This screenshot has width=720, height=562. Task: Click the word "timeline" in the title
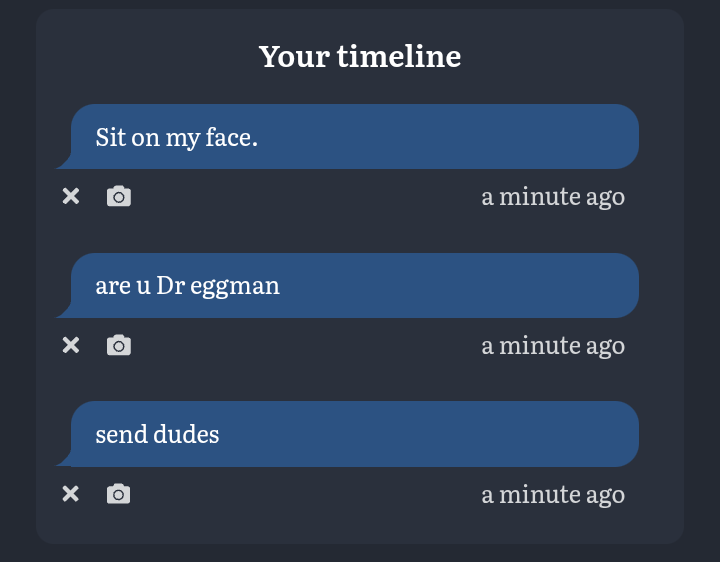[399, 56]
